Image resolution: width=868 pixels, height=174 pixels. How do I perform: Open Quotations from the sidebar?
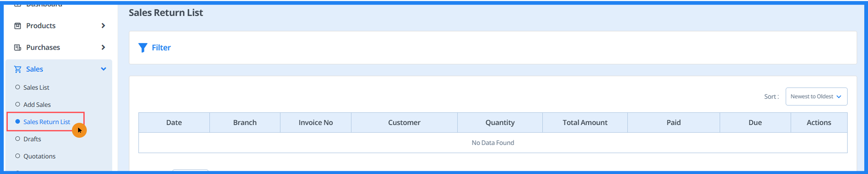pos(39,156)
